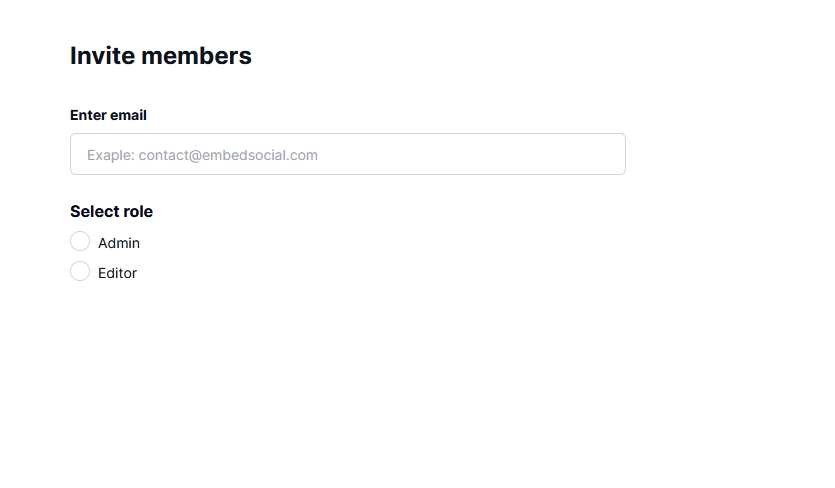The width and height of the screenshot is (835, 488).
Task: Click the circle next to Admin
Action: [x=80, y=242]
